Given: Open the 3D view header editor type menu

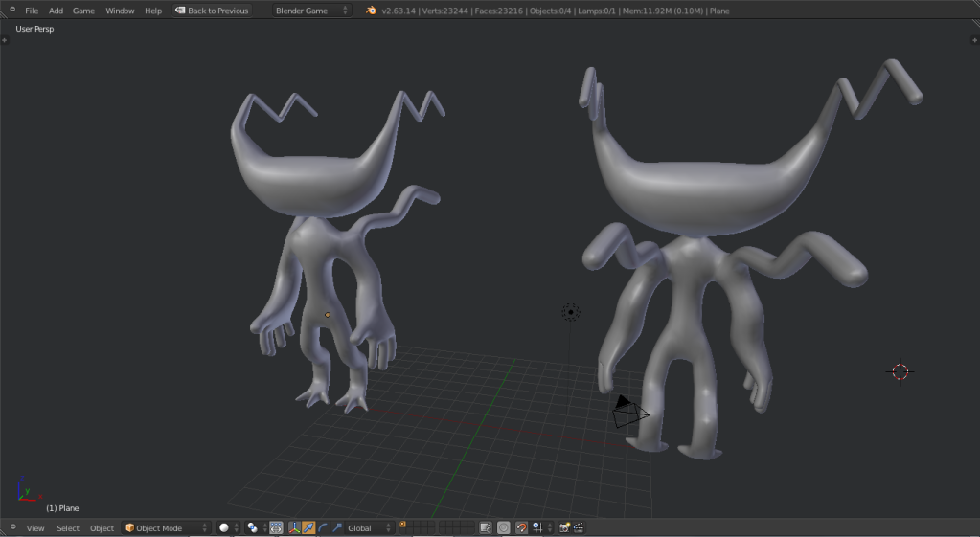Looking at the screenshot, I should tap(13, 527).
